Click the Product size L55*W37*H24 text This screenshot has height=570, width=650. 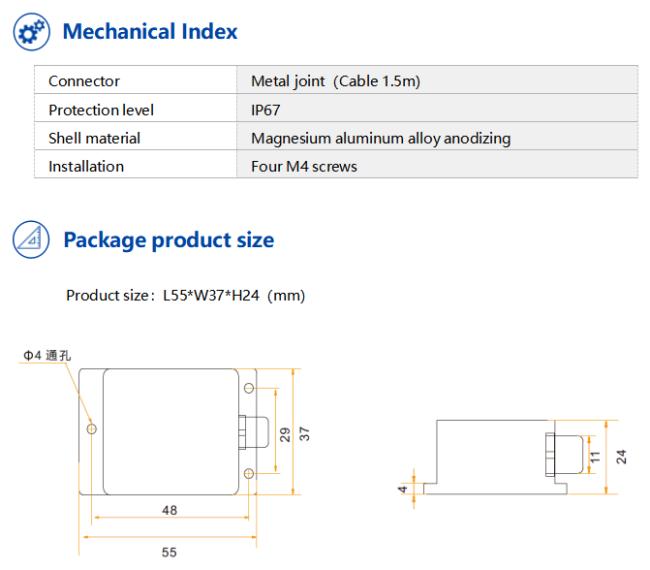tap(185, 296)
